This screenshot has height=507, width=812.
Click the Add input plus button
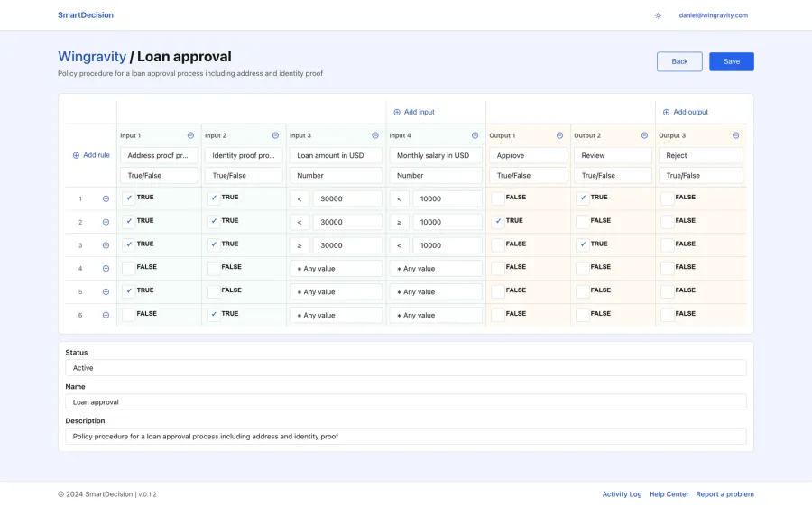tap(414, 112)
